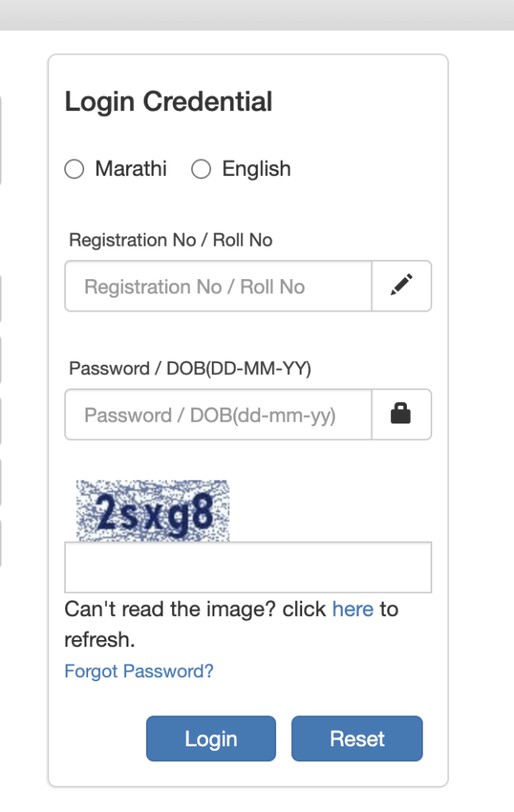The height and width of the screenshot is (812, 514).
Task: Click the 'Password / DOB(DD-MM-YY)' field label
Action: [190, 369]
